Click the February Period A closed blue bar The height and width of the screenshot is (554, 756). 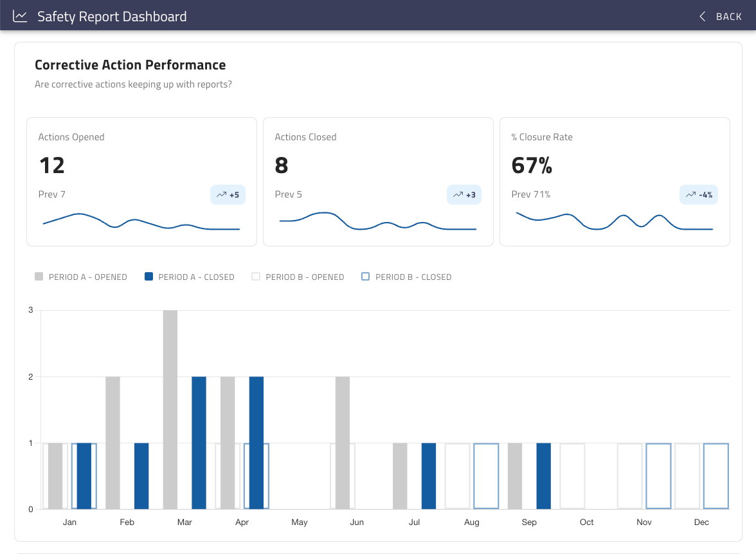tap(141, 476)
